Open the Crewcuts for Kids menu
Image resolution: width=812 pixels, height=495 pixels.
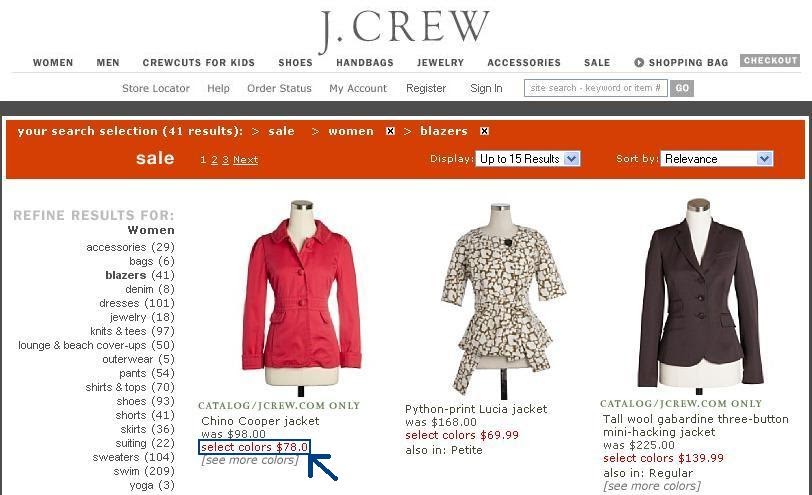click(199, 63)
